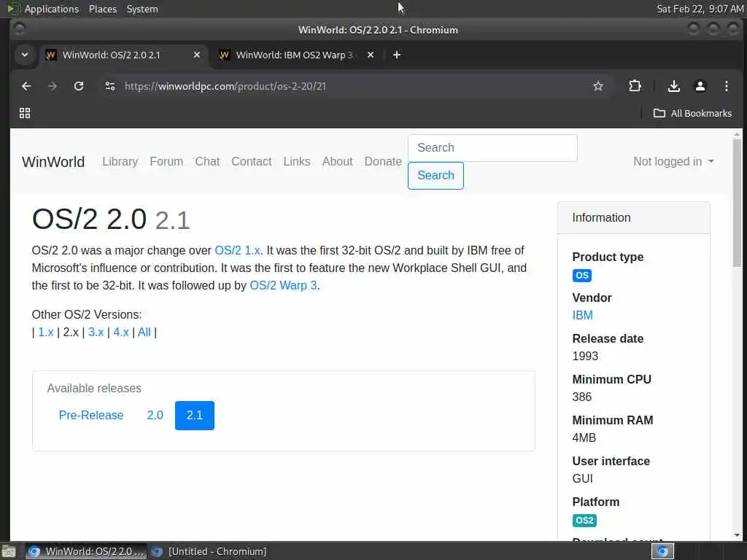Click the Minimum RAM value 4MB
Image resolution: width=747 pixels, height=560 pixels.
[x=584, y=437]
